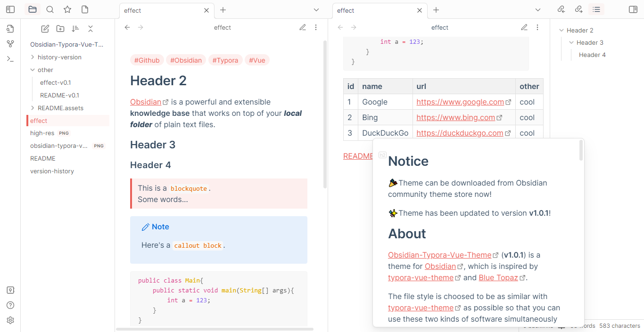Select the right effect tab
Viewport: 644px width, 332px height.
coord(380,10)
